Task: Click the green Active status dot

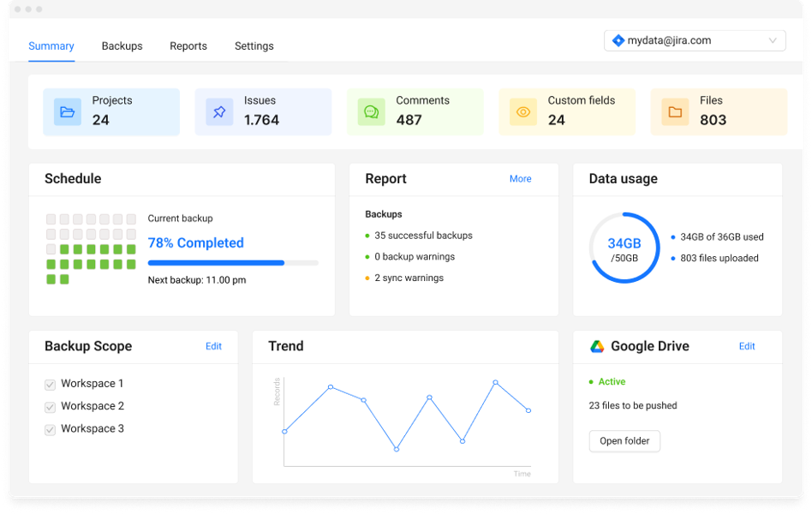Action: click(591, 382)
